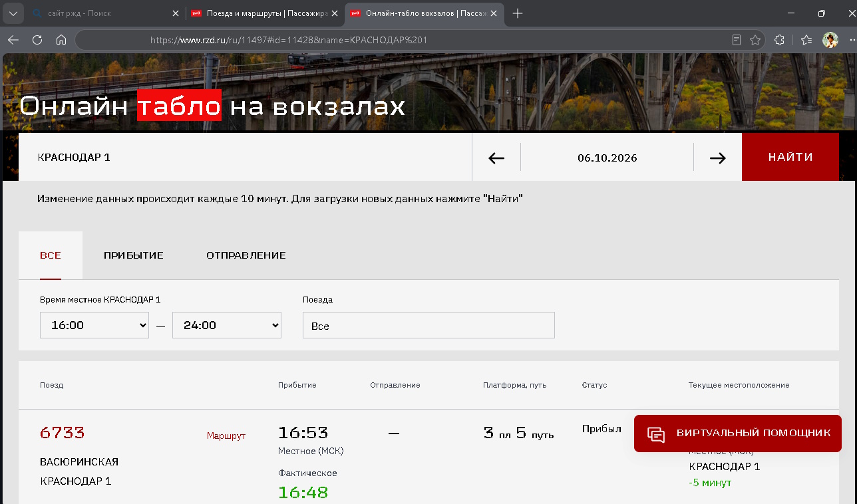Toggle reader view icon in address bar
The height and width of the screenshot is (504, 857).
pyautogui.click(x=737, y=40)
